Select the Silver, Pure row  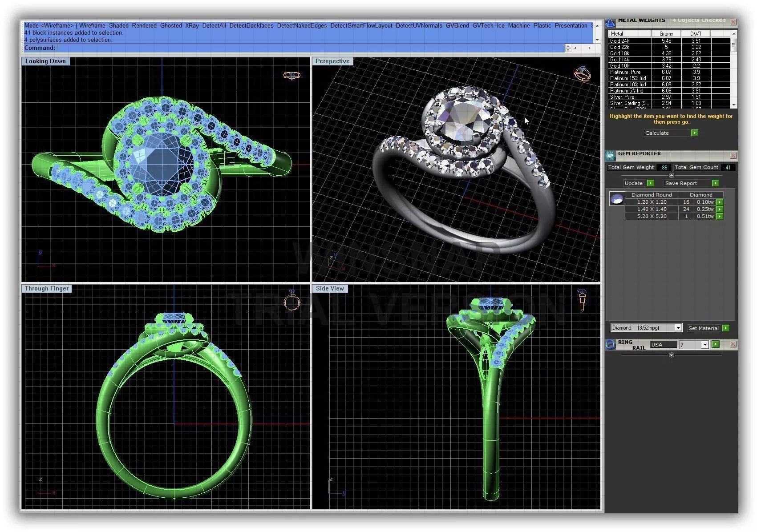669,97
